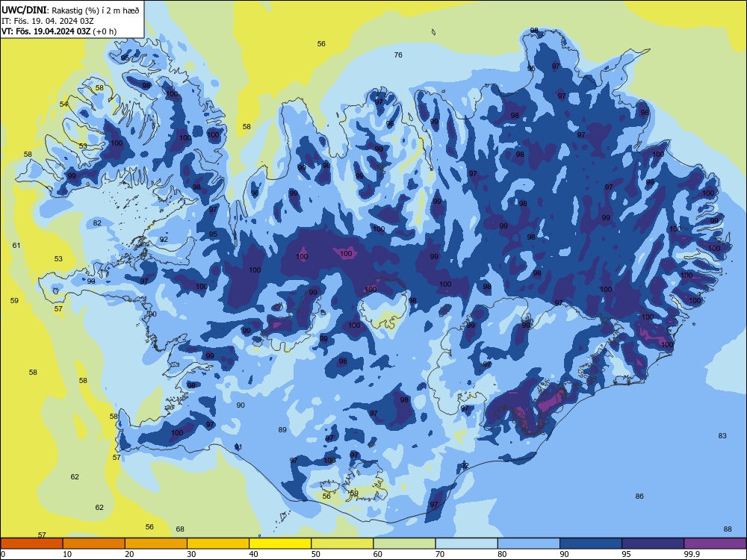Image resolution: width=747 pixels, height=560 pixels.
Task: Select the 89 value on the map
Action: coord(282,430)
